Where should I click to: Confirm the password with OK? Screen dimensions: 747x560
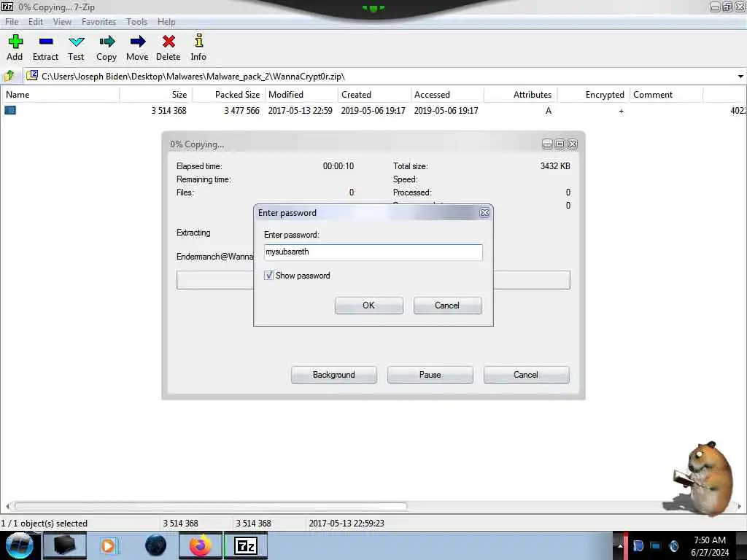[368, 306]
